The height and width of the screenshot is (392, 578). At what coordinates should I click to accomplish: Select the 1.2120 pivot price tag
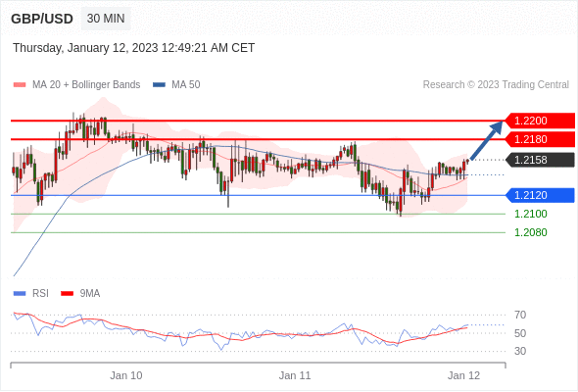pyautogui.click(x=540, y=195)
